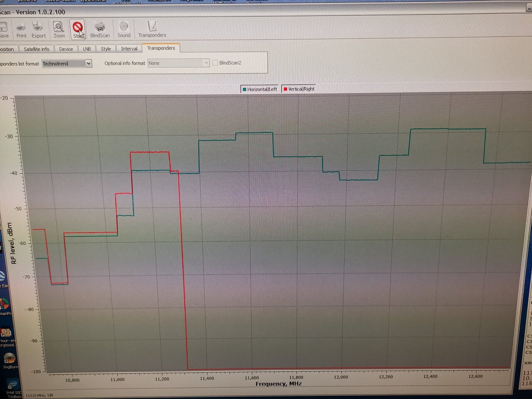Image resolution: width=532 pixels, height=399 pixels.
Task: Click the 11,400 frequency axis label
Action: pos(207,379)
